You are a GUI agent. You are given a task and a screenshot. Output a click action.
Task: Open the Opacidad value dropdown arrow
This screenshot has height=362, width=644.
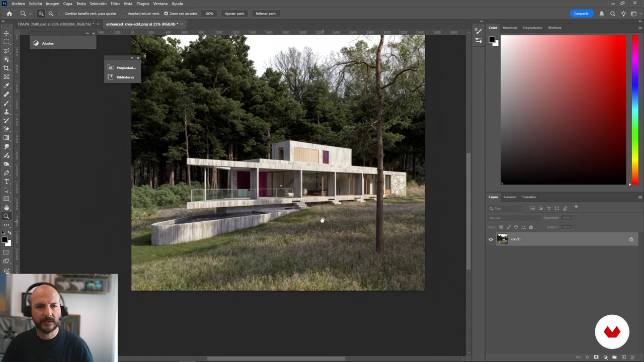tap(575, 218)
